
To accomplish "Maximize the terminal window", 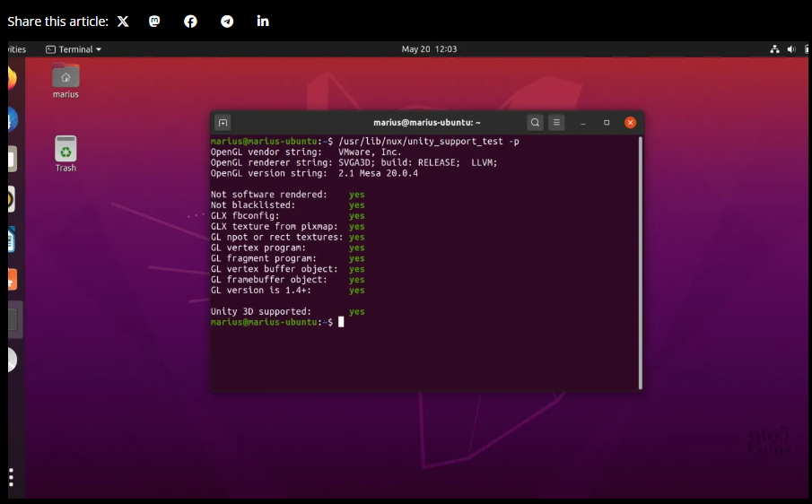I will pos(607,123).
